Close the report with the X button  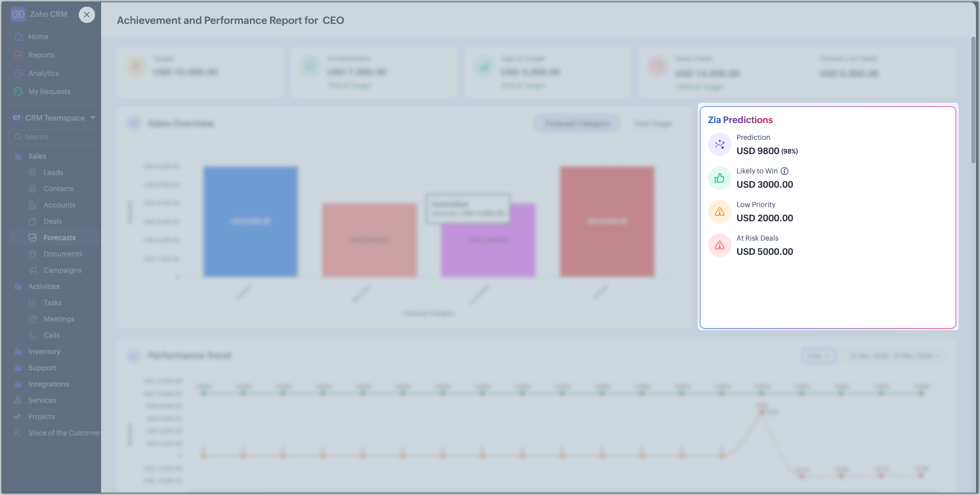click(87, 15)
